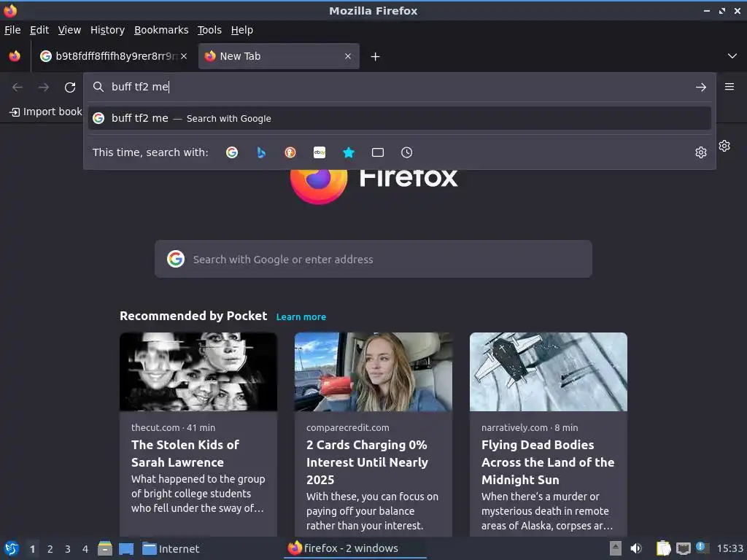Open a new tab with plus button

point(376,57)
